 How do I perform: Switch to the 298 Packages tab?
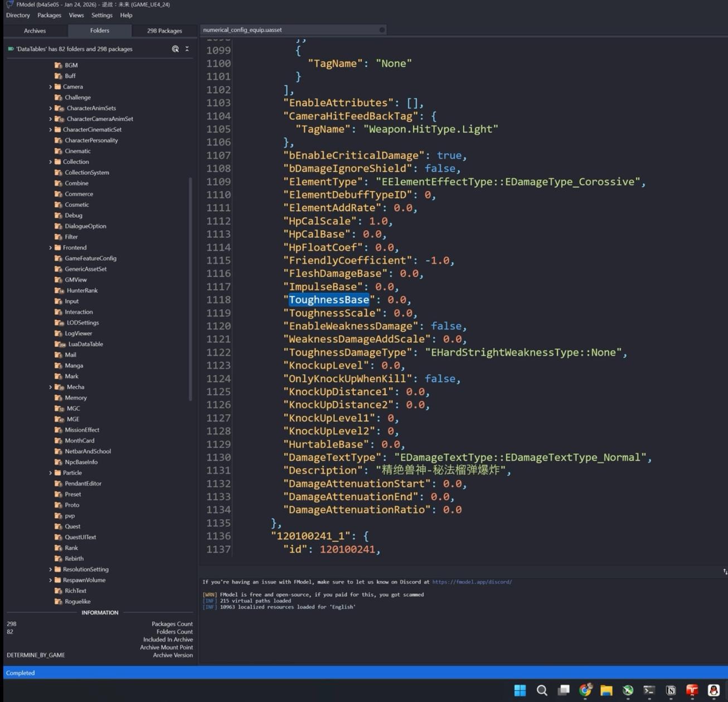click(x=164, y=31)
